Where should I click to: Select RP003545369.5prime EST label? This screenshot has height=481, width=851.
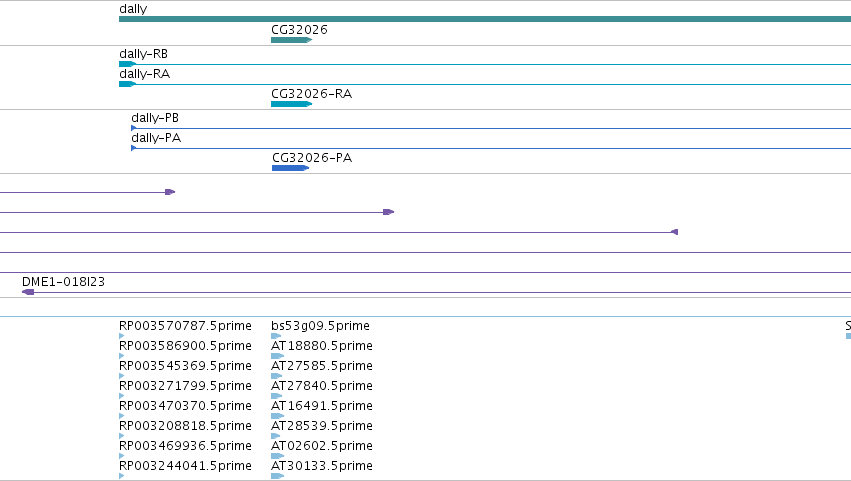(185, 366)
